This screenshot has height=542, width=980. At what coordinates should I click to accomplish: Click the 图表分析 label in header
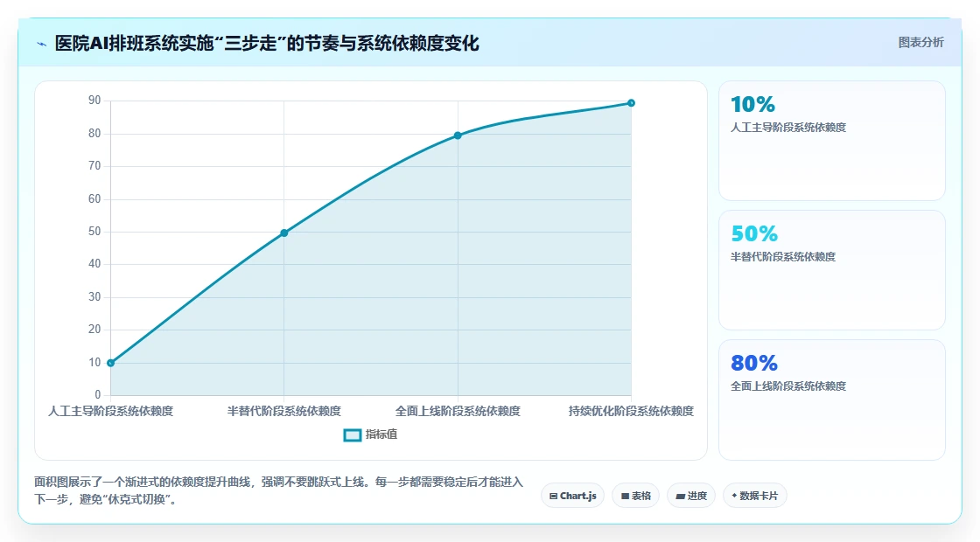(x=920, y=43)
